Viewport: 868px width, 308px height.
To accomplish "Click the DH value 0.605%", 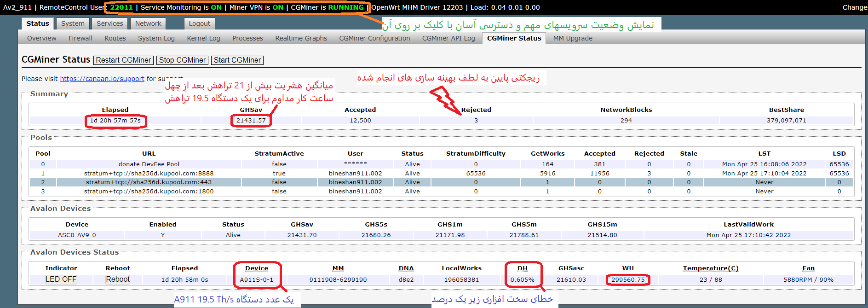I will pos(523,280).
